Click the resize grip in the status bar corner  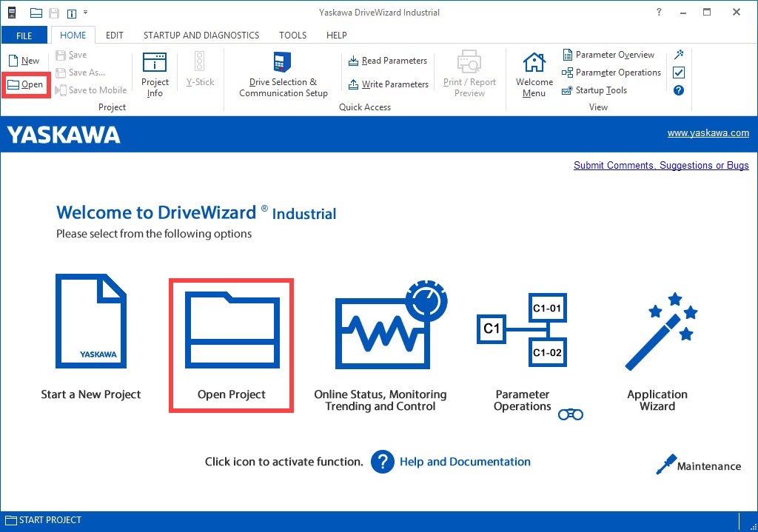pos(753,527)
